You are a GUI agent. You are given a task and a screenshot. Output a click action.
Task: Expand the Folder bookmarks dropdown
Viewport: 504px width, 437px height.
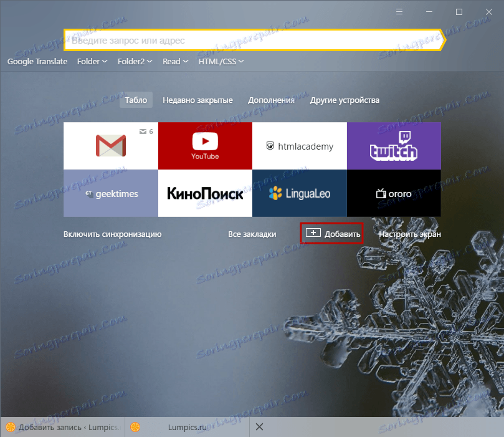(x=92, y=62)
